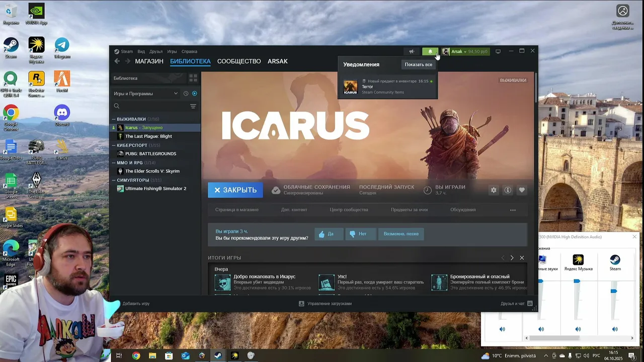Click the Нет thumbs down button
The image size is (644, 362).
click(x=360, y=234)
